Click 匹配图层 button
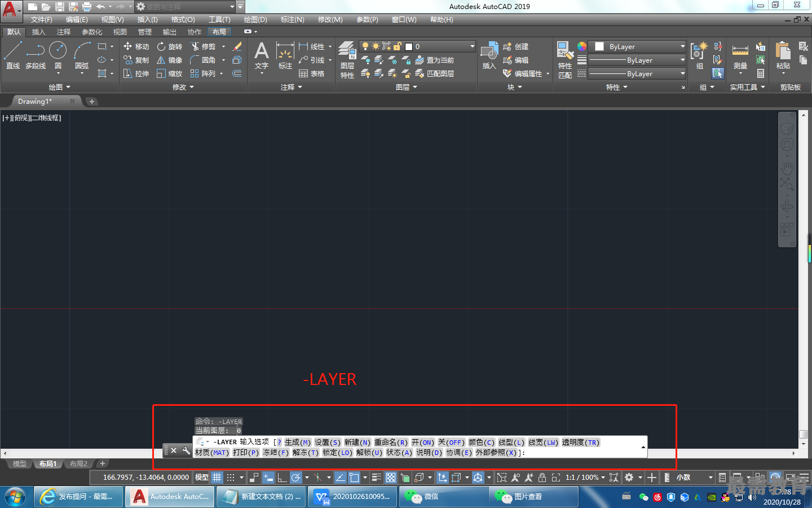This screenshot has width=812, height=508. point(434,73)
